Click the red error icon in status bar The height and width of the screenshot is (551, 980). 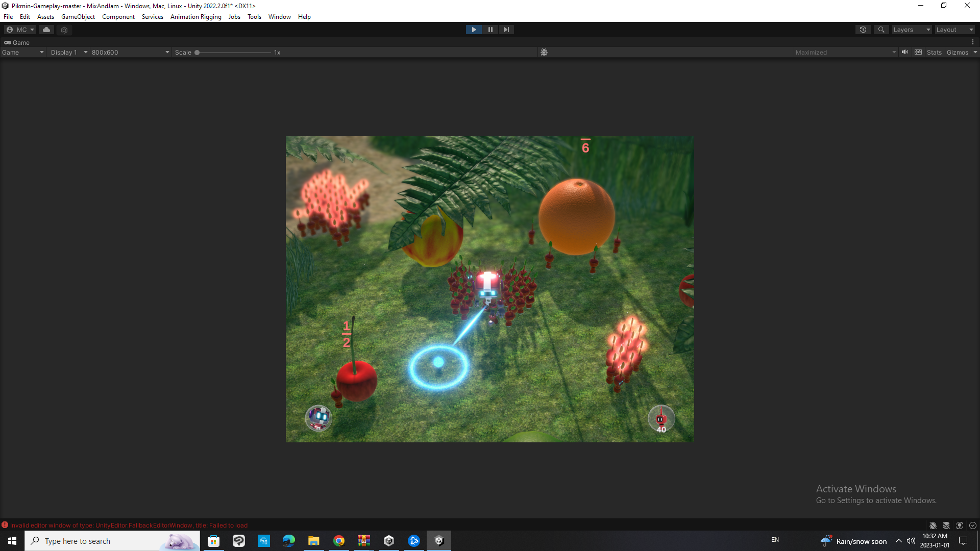click(5, 525)
